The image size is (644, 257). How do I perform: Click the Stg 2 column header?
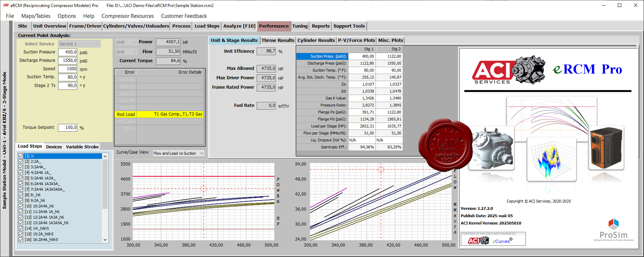click(389, 49)
